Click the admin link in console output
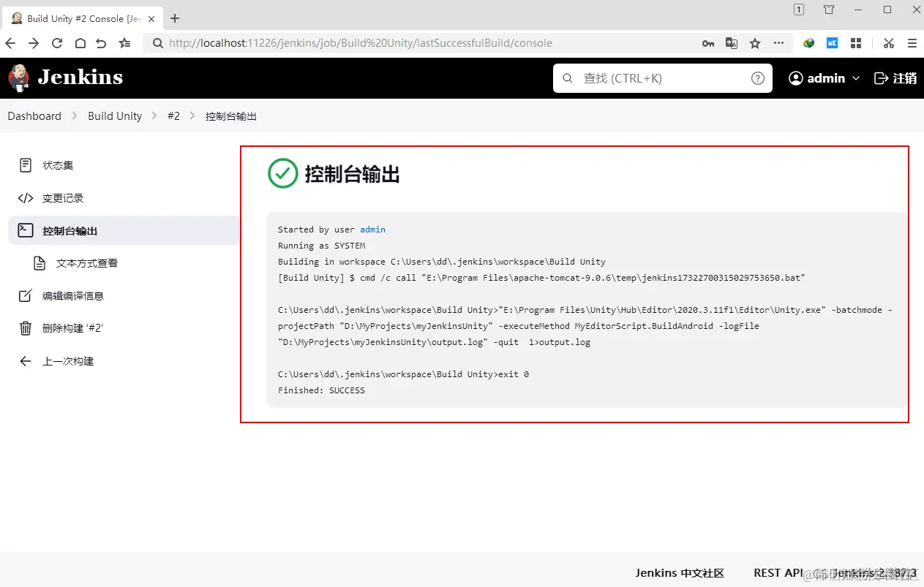Image resolution: width=924 pixels, height=587 pixels. (372, 230)
